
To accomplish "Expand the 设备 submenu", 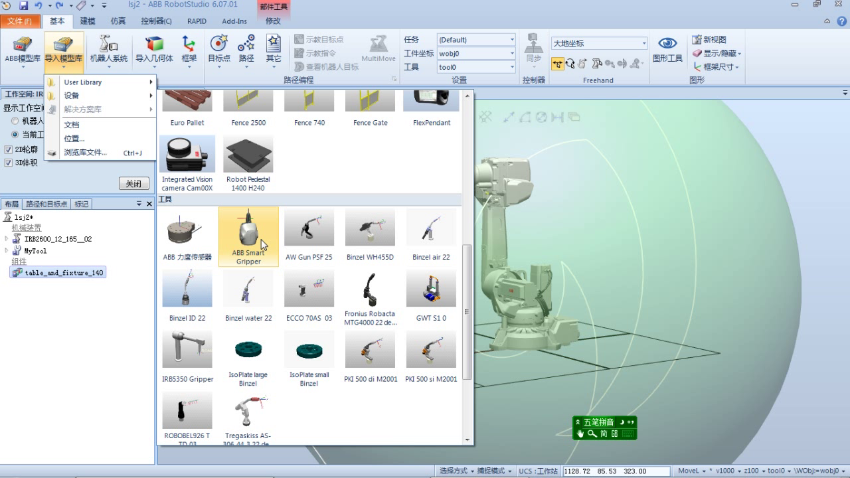I will point(101,95).
